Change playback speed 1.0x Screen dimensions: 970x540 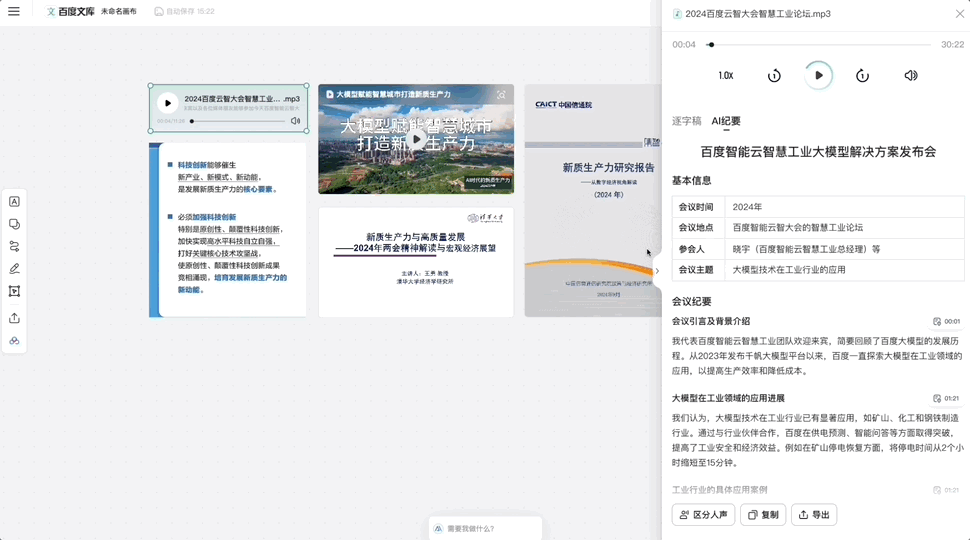[726, 75]
